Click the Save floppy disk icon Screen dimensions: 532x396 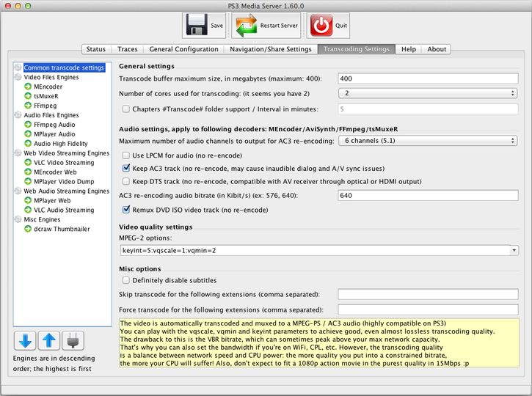(x=197, y=25)
